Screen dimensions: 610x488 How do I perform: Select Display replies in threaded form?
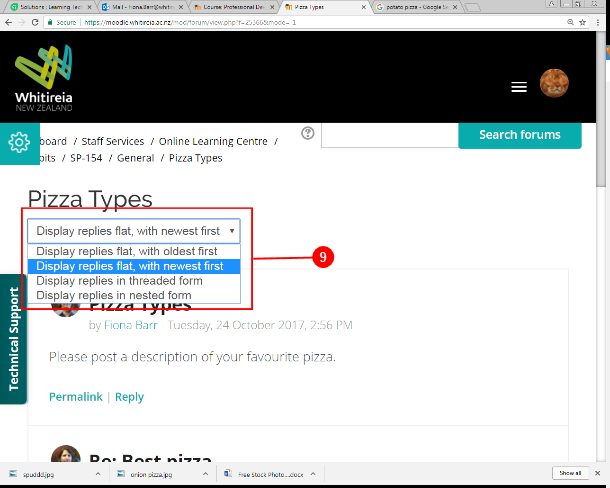pos(134,281)
